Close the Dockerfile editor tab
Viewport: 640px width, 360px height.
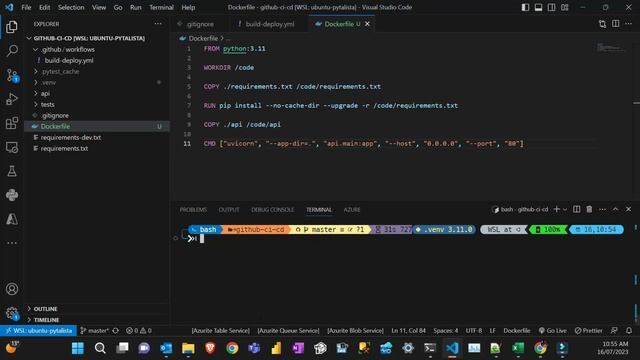click(x=367, y=24)
